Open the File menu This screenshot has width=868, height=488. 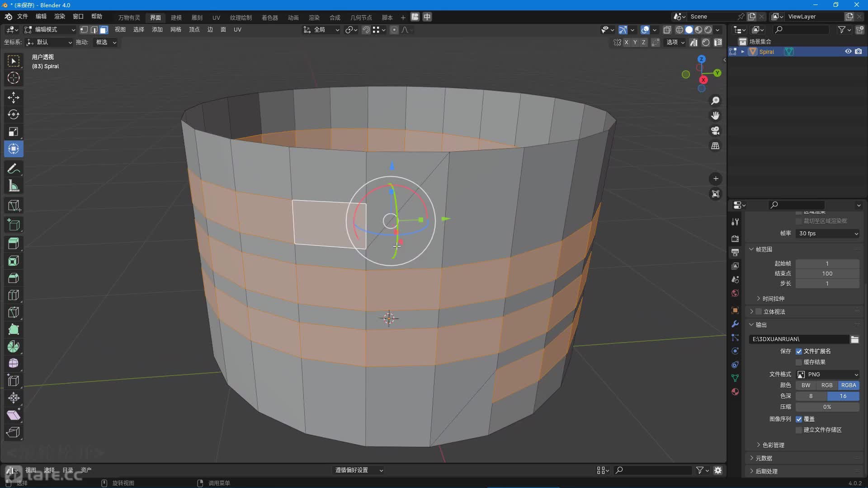point(23,17)
